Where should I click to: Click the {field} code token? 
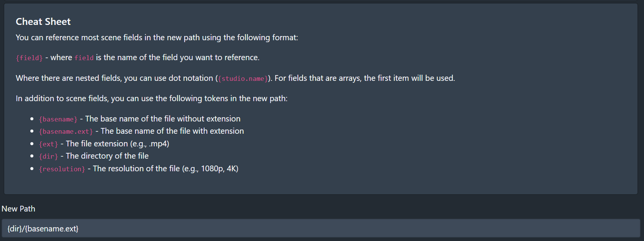29,58
